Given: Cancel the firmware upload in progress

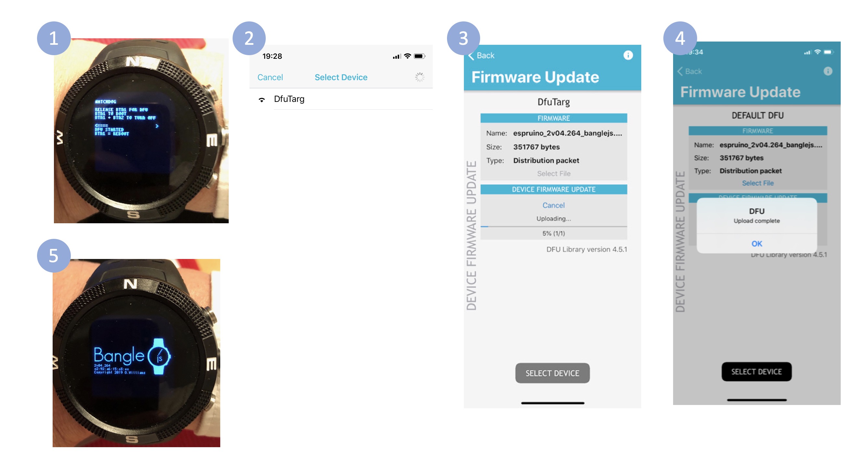Looking at the screenshot, I should tap(553, 205).
